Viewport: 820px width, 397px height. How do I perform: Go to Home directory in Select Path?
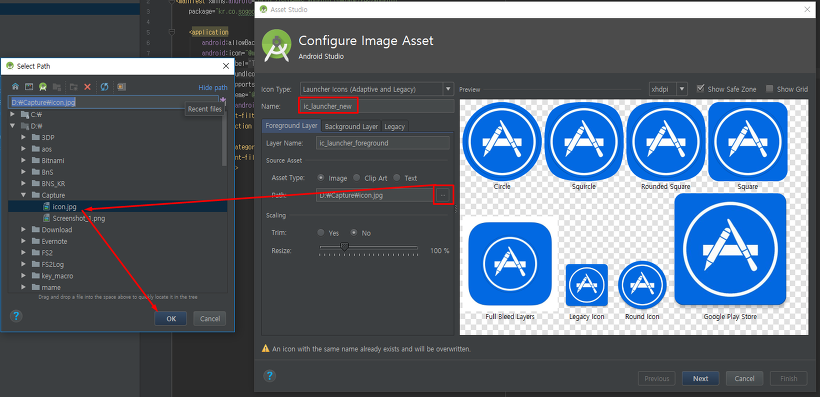coord(15,87)
